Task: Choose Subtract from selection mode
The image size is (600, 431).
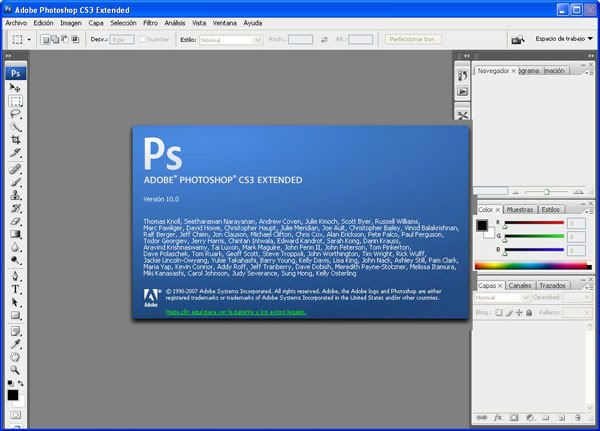Action: click(65, 39)
